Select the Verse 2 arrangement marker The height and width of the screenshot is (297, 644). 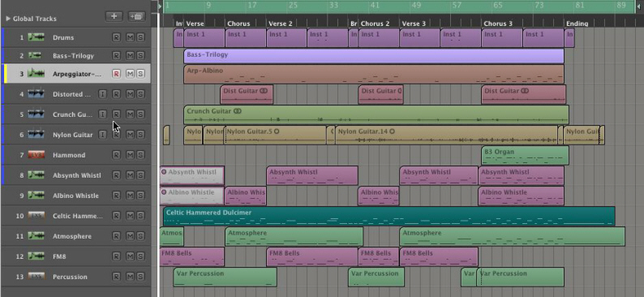(x=281, y=24)
